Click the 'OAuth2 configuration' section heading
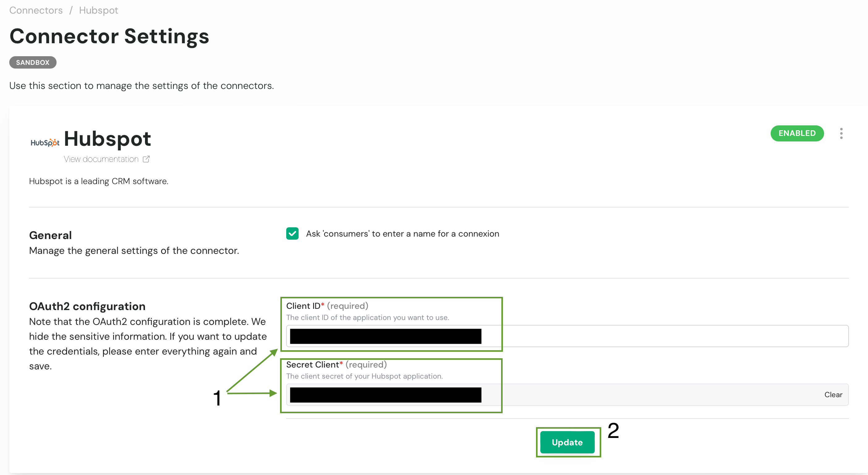 87,306
